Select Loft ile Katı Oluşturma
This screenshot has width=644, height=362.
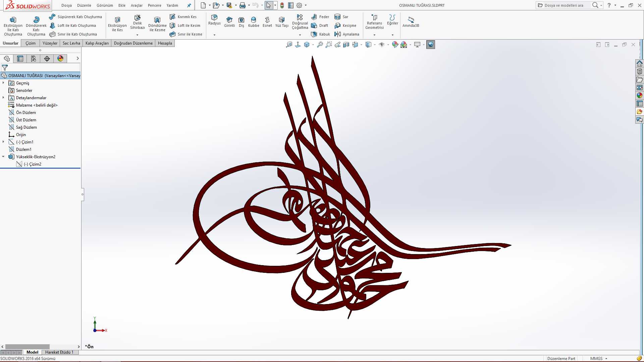coord(73,25)
